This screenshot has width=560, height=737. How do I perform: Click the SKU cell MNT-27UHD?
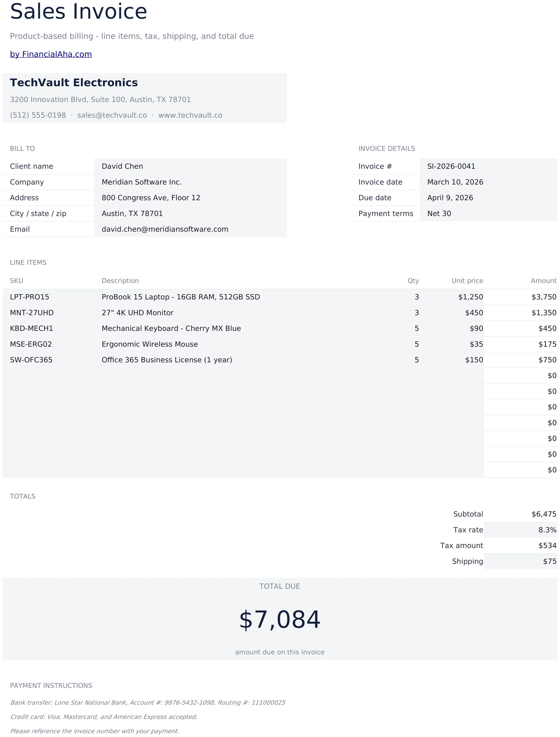coord(48,313)
